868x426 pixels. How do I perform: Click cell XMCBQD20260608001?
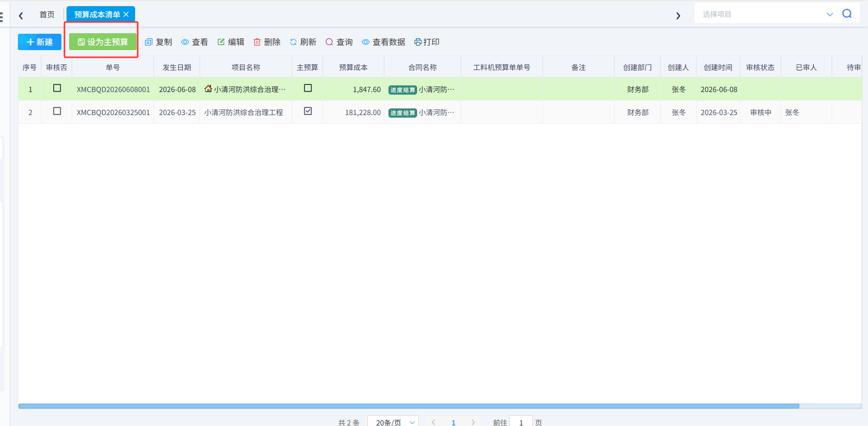[113, 89]
